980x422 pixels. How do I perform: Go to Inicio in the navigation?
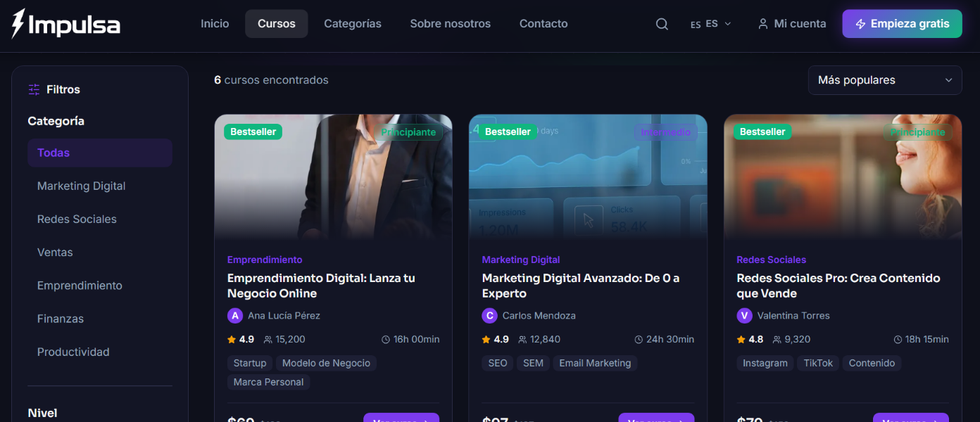(215, 24)
